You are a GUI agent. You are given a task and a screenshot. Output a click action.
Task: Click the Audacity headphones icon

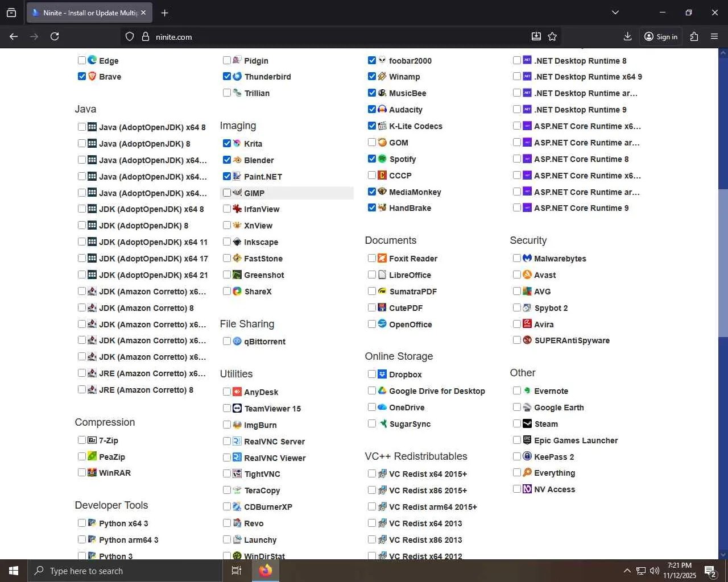coord(382,109)
